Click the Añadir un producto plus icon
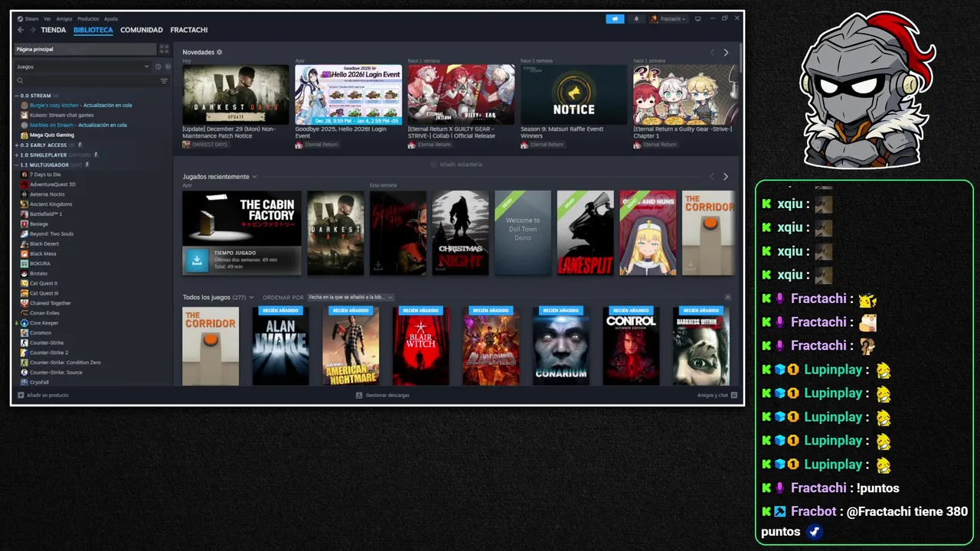Viewport: 980px width, 551px height. (21, 395)
